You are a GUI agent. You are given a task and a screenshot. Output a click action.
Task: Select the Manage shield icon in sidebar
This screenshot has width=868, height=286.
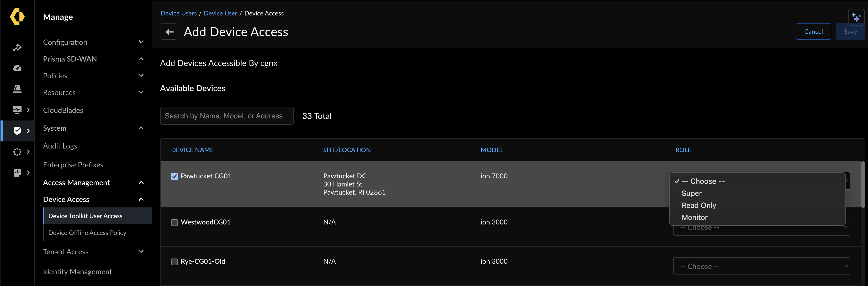(x=17, y=130)
